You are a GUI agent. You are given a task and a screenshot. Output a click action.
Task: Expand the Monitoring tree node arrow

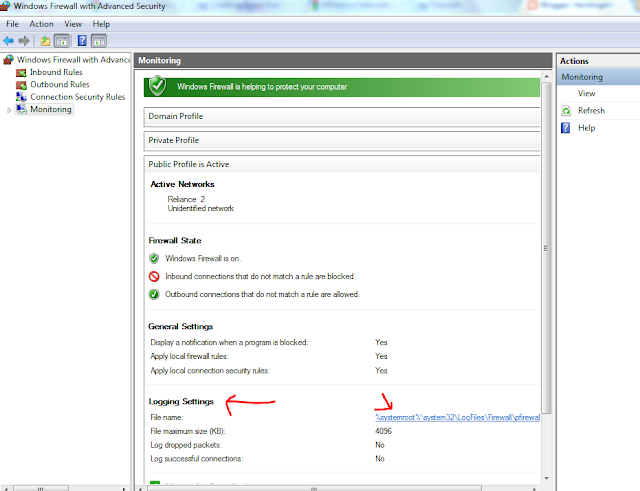(9, 110)
